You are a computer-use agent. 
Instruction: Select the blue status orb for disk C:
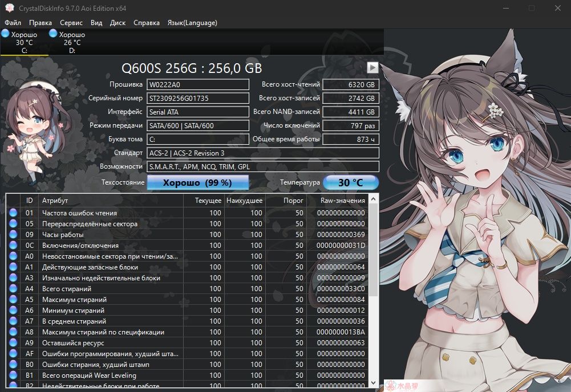point(5,34)
